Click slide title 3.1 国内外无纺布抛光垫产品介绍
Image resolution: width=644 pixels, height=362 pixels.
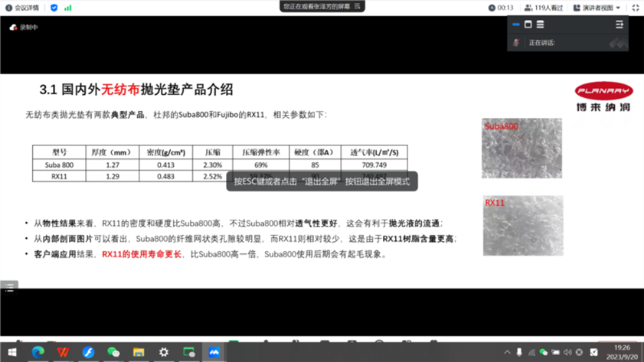click(136, 90)
